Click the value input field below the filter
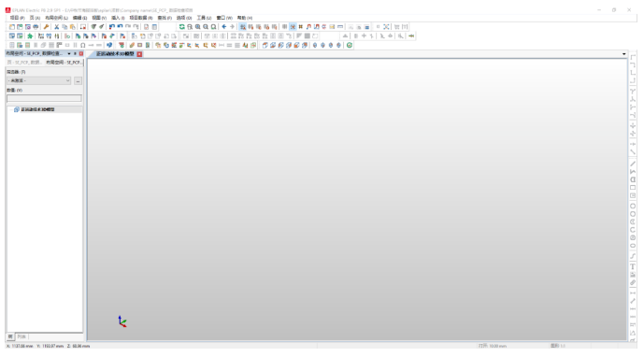 coord(44,98)
